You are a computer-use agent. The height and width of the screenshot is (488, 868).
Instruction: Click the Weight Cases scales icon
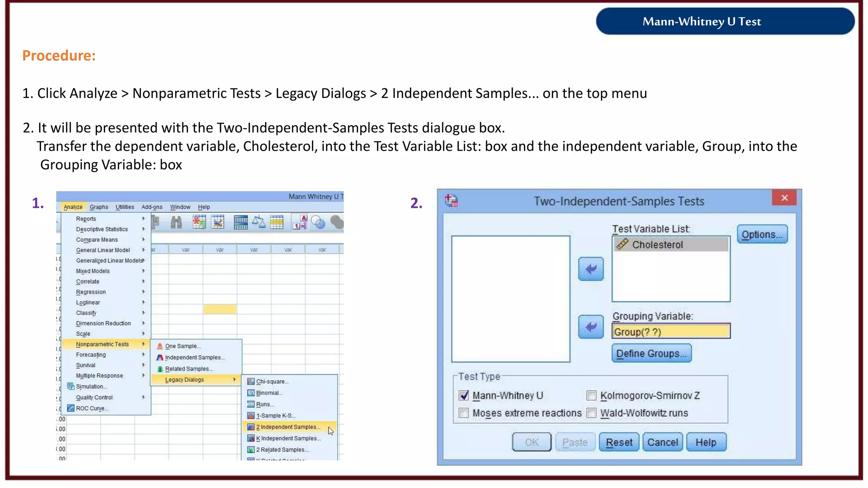click(259, 222)
